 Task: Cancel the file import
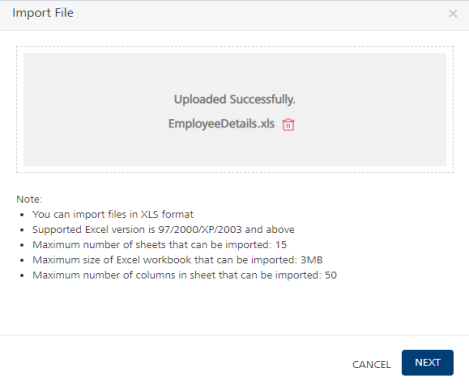click(371, 364)
